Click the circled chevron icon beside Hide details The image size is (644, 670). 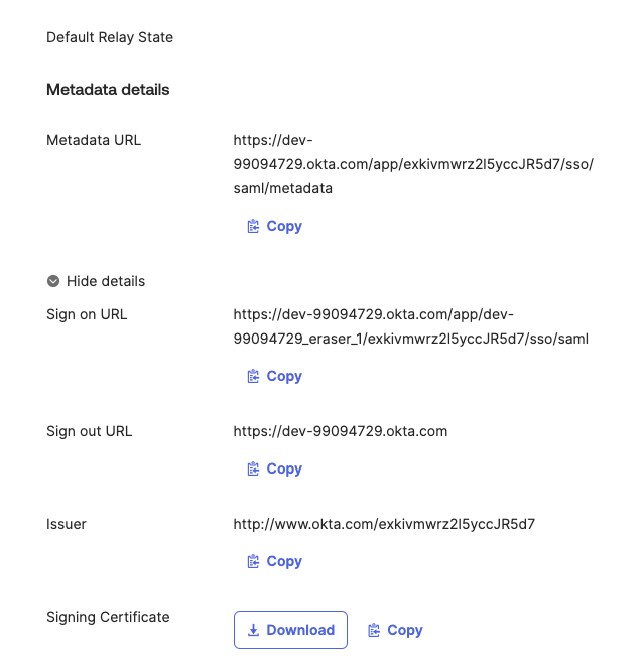click(53, 281)
